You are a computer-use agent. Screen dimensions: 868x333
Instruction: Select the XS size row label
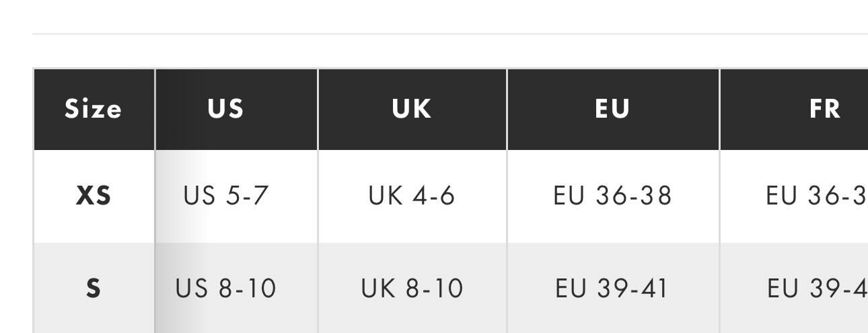[94, 196]
